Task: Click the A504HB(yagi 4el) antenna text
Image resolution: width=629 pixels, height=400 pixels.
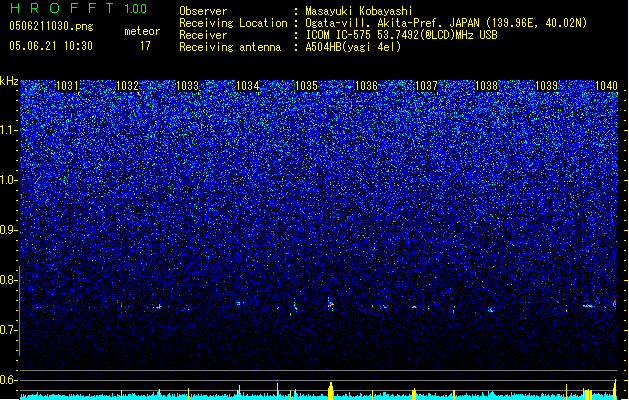Action: click(x=353, y=47)
